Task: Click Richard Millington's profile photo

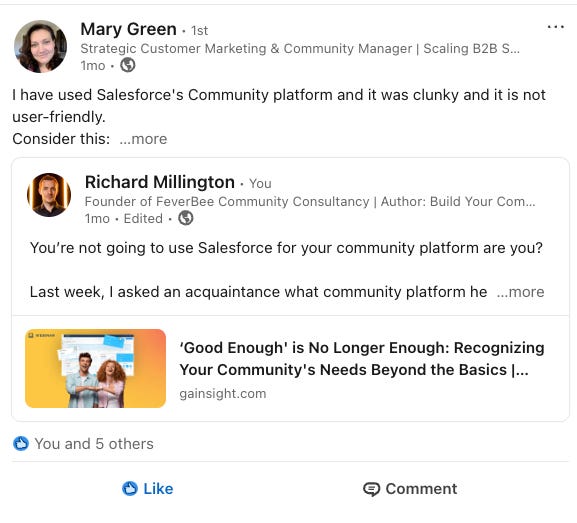Action: 49,195
